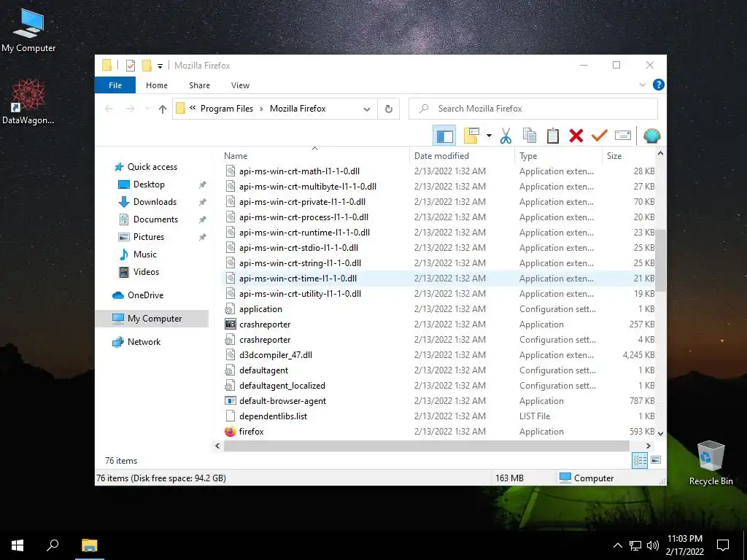Open the blue Help question icon
Image resolution: width=747 pixels, height=560 pixels.
pyautogui.click(x=659, y=85)
